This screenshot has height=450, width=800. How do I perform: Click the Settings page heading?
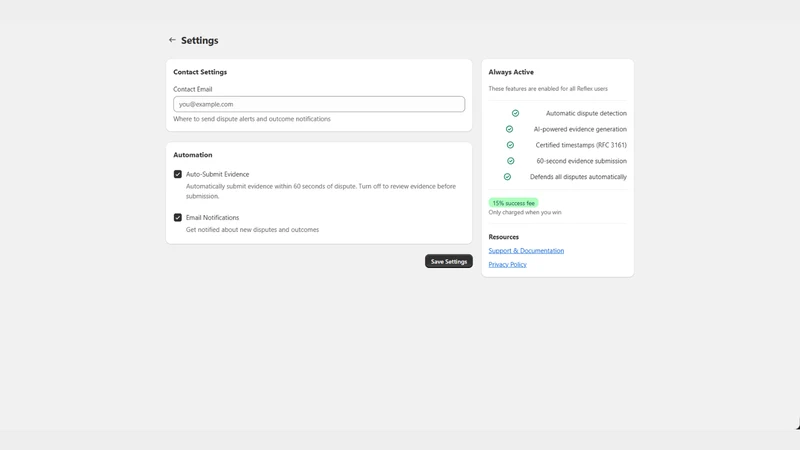tap(199, 40)
